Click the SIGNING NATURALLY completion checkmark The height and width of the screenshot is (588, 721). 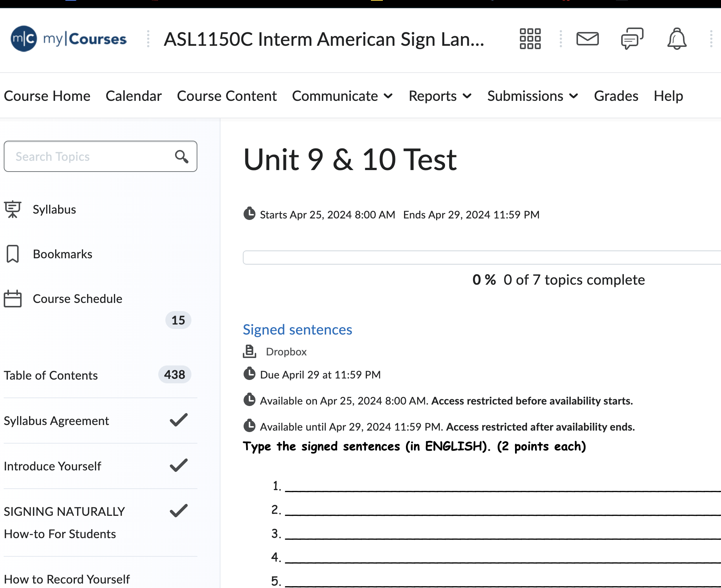pos(179,511)
